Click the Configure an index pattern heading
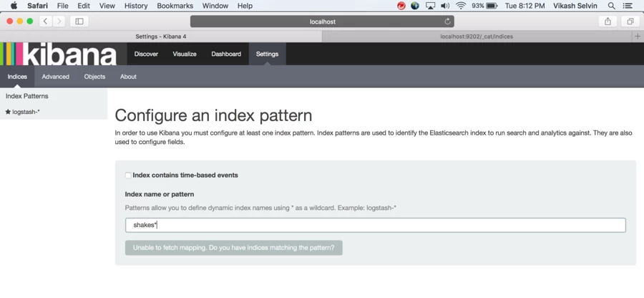Image resolution: width=644 pixels, height=298 pixels. [x=213, y=115]
